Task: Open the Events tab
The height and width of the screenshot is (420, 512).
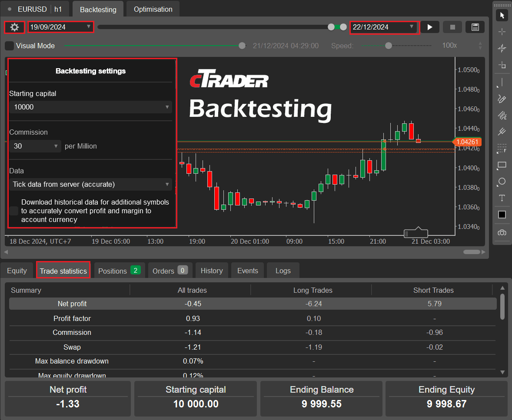Action: click(247, 271)
